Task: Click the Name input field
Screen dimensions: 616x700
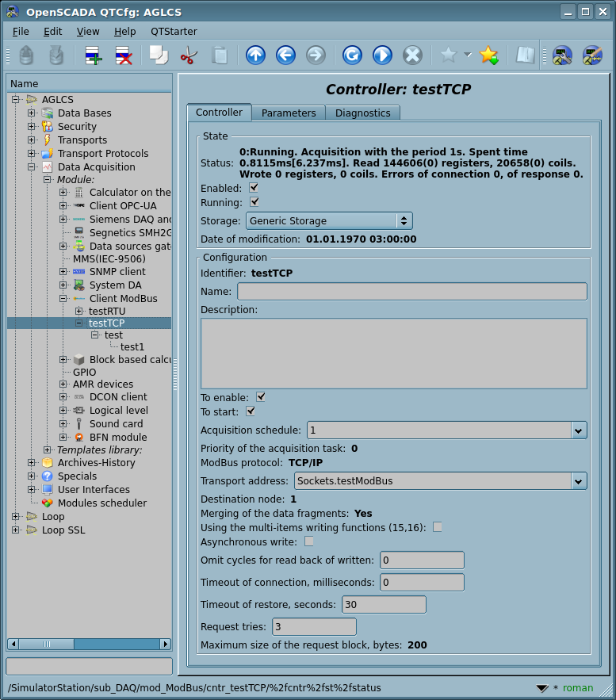Action: 411,291
